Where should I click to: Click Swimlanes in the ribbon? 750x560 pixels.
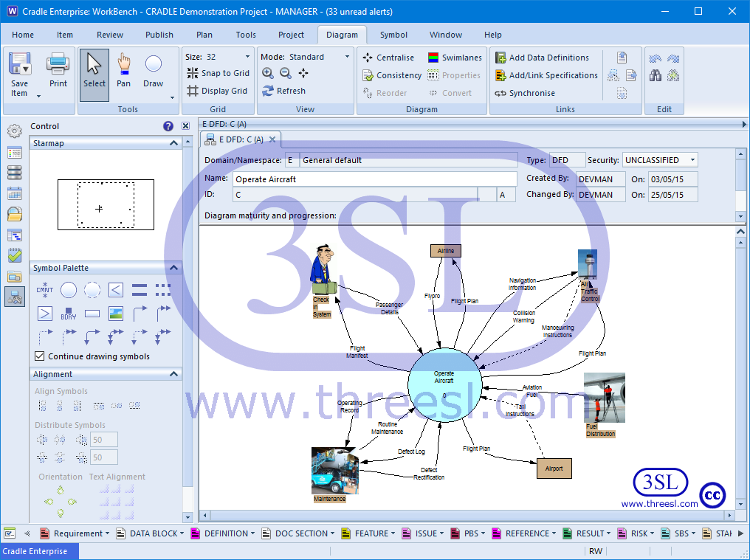(x=455, y=58)
